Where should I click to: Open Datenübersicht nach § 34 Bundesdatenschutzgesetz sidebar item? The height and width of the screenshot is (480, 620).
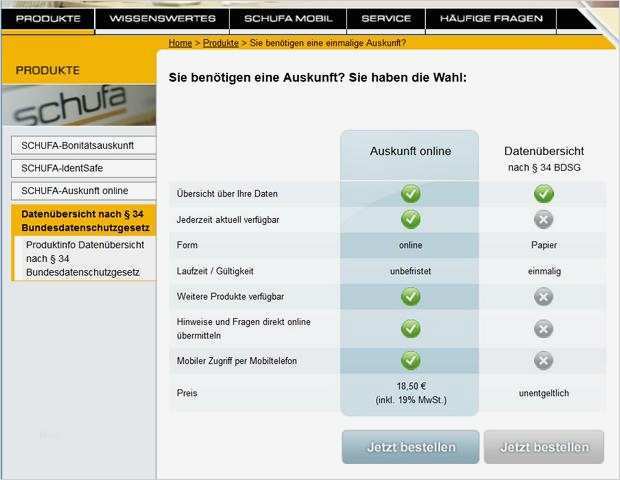pos(84,221)
